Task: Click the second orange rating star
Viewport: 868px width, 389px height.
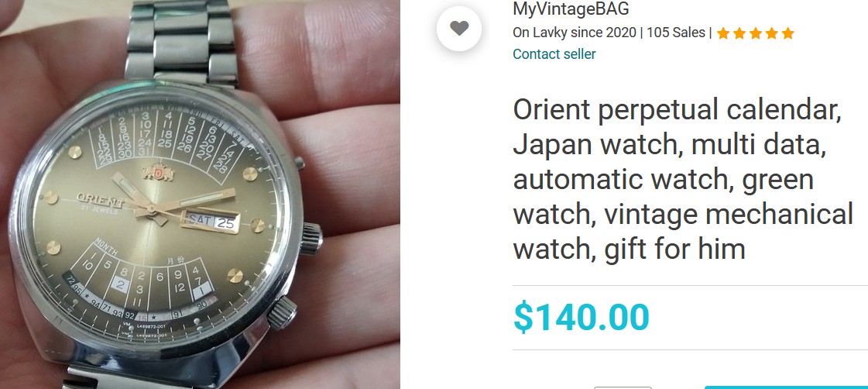Action: coord(739,33)
